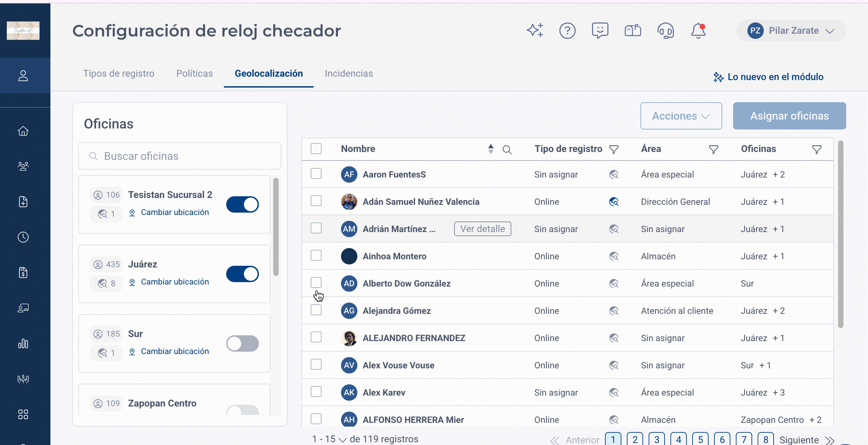This screenshot has height=445, width=868.
Task: Click Siguiente to go to next page
Action: tap(807, 440)
